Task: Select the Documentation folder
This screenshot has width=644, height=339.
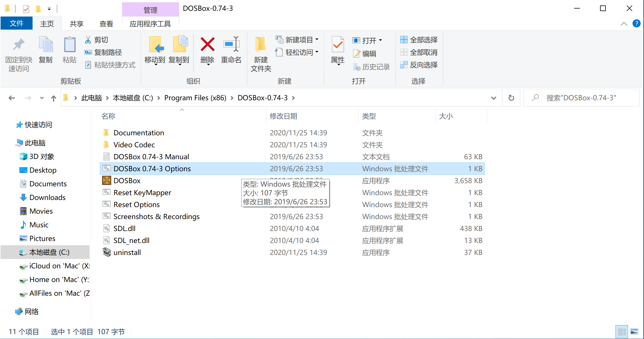Action: [x=139, y=133]
